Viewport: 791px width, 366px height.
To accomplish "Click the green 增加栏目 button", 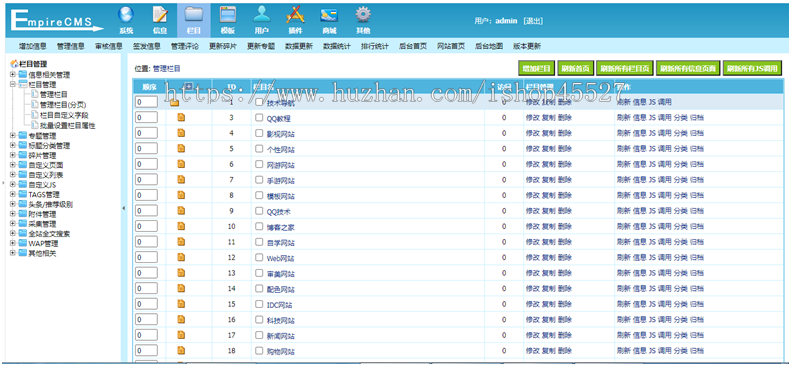I will coord(536,68).
